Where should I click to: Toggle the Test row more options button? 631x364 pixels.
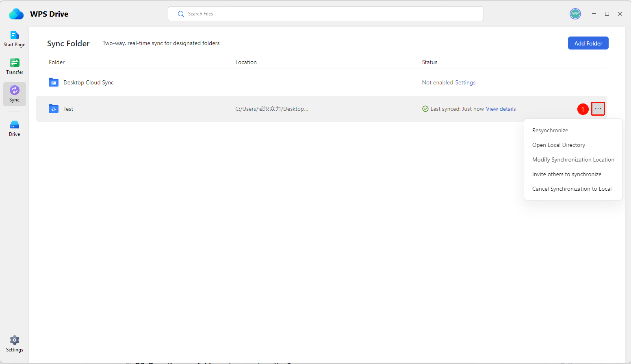pos(598,109)
